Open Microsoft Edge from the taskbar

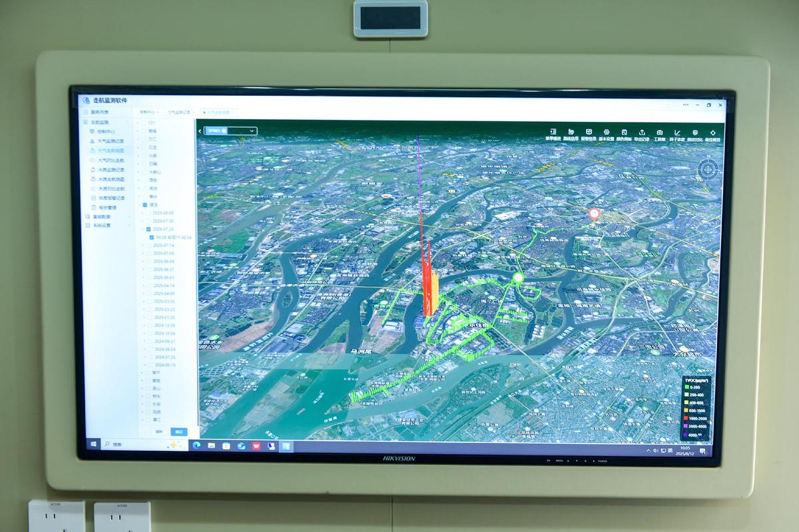(x=196, y=445)
